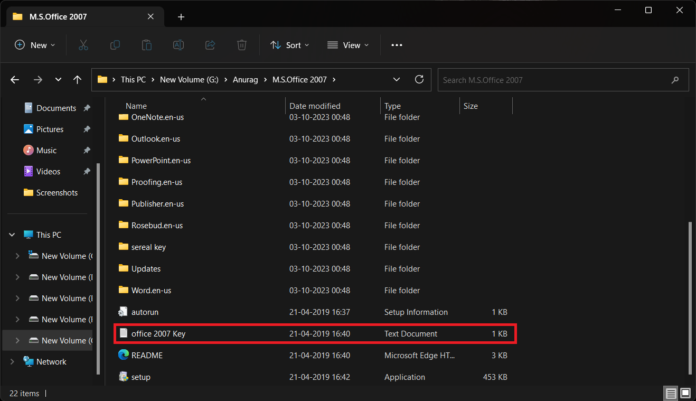696x401 pixels.
Task: Navigate up one folder with up arrow
Action: tap(77, 79)
